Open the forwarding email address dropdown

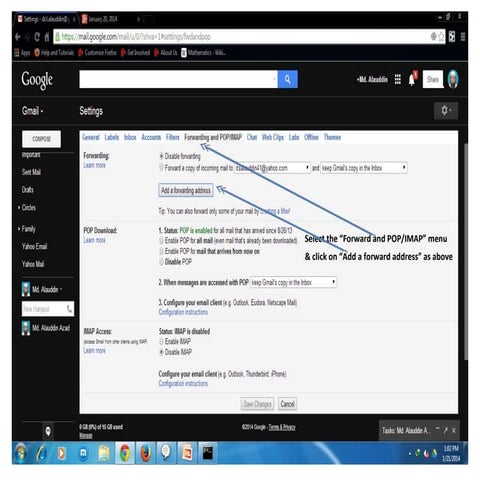[272, 168]
